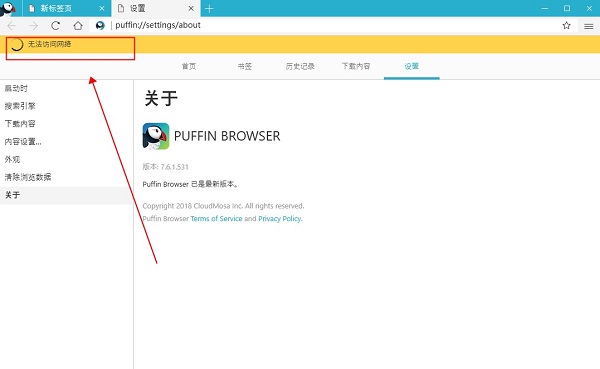Screen dimensions: 600x369
Task: Open the 历史记录 navigation tab
Action: click(300, 66)
